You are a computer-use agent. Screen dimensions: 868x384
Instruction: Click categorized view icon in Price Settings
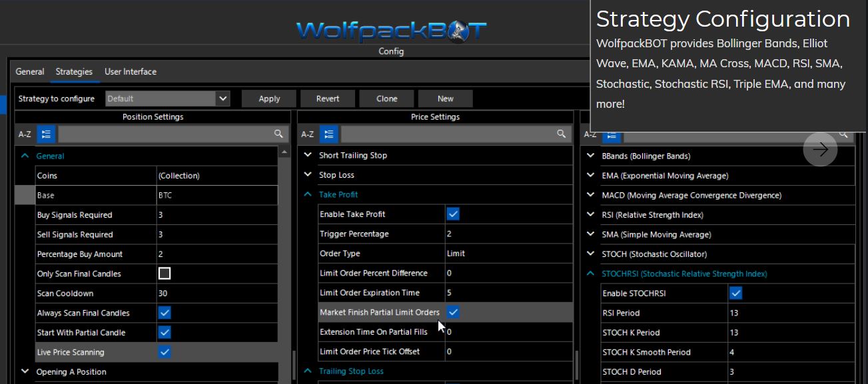coord(328,134)
